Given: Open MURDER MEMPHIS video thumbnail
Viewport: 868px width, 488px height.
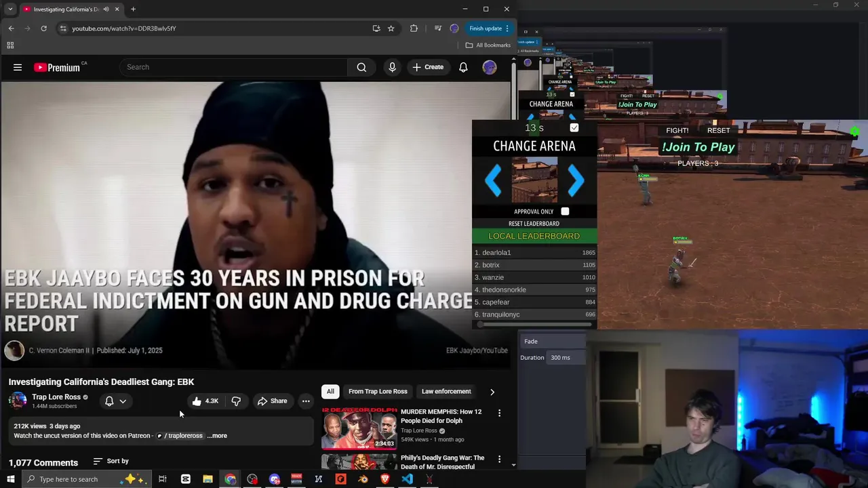Looking at the screenshot, I should coord(359,428).
